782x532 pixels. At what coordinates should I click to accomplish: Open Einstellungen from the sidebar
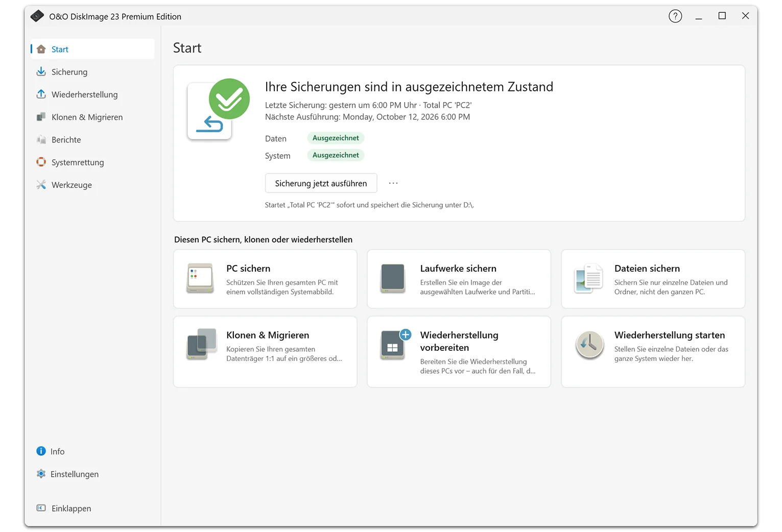(92, 474)
